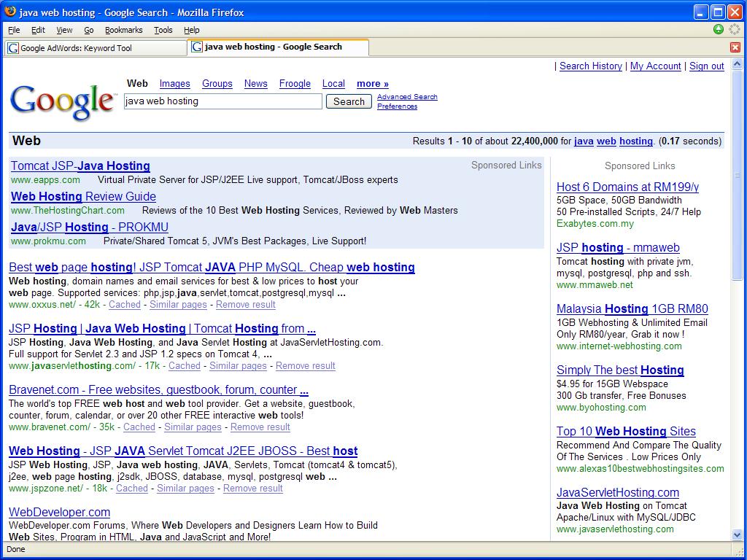Screen dimensions: 747x560
Task: Click the Firefox icon in the title bar
Action: pos(10,12)
